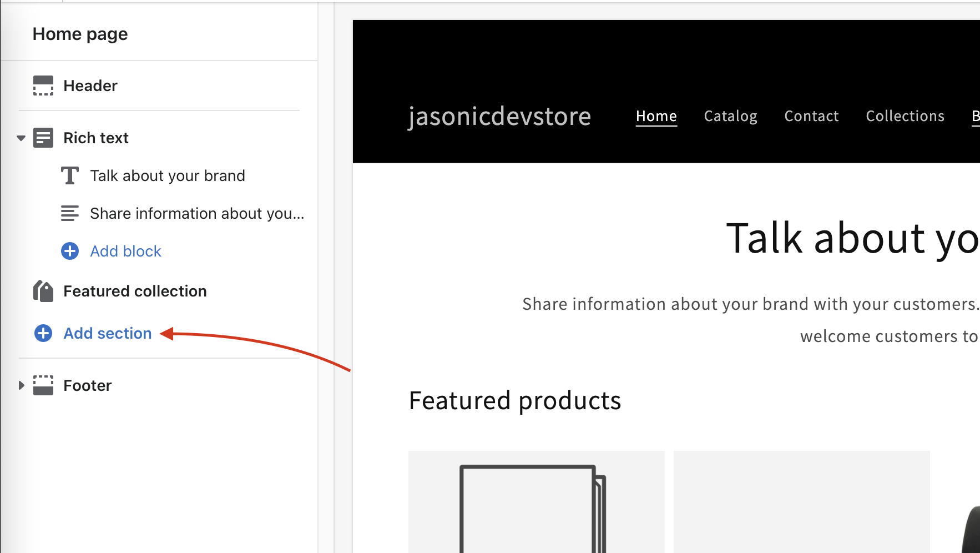
Task: Click the Home page title
Action: [x=80, y=34]
